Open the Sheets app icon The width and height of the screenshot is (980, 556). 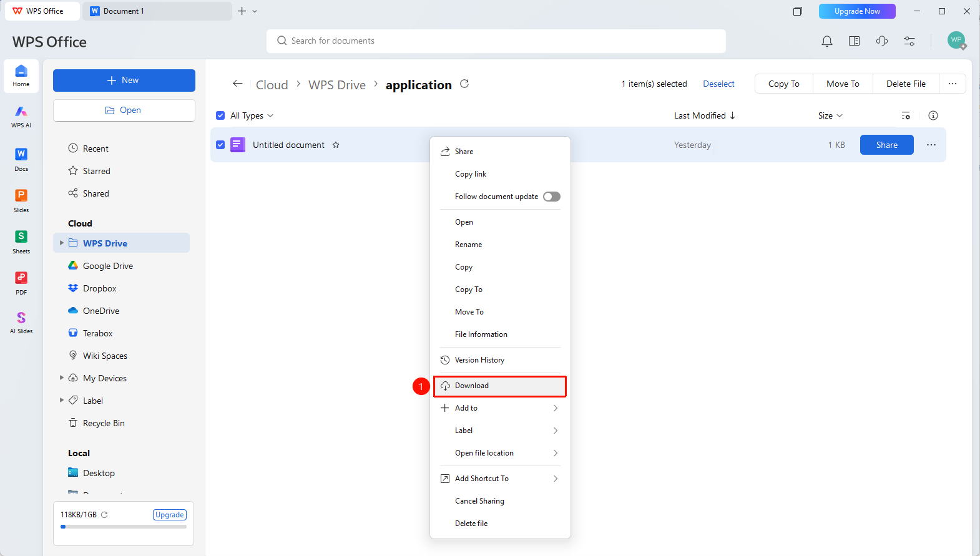[21, 241]
